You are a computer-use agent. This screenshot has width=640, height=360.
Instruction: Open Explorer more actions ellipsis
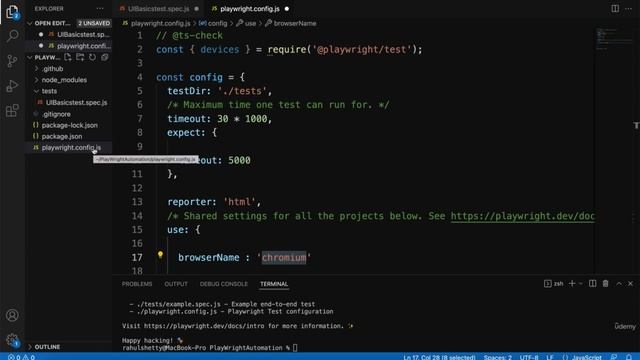pos(100,9)
